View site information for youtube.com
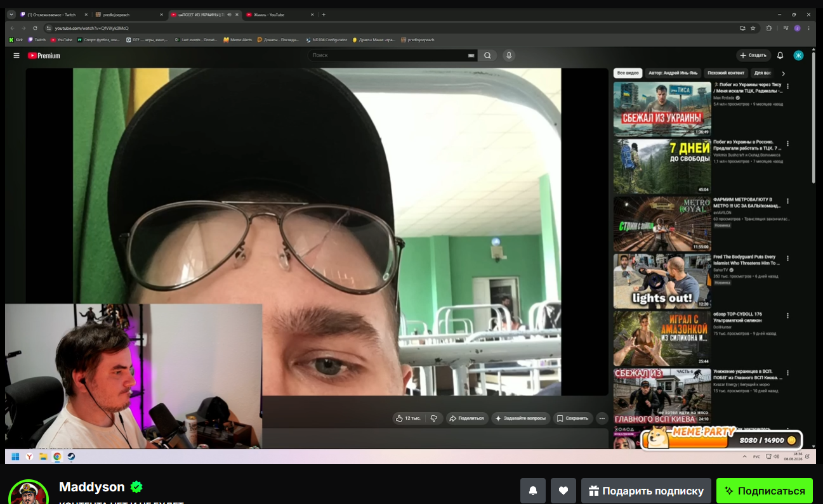 pyautogui.click(x=48, y=28)
